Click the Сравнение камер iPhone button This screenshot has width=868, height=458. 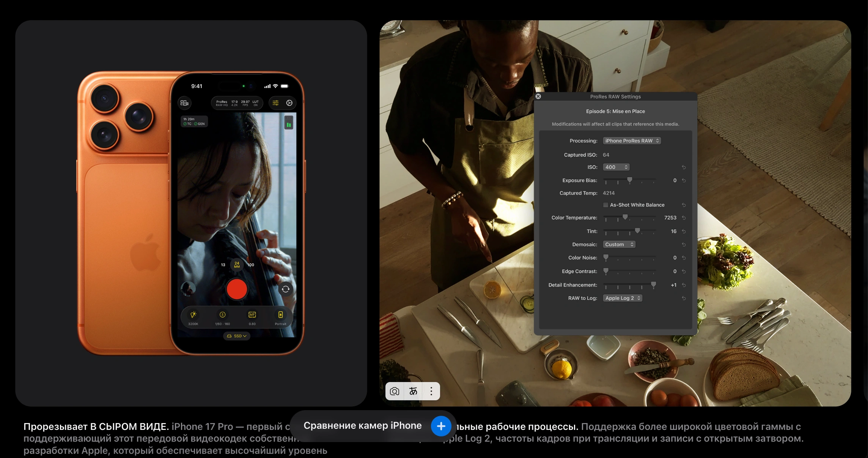click(x=362, y=426)
